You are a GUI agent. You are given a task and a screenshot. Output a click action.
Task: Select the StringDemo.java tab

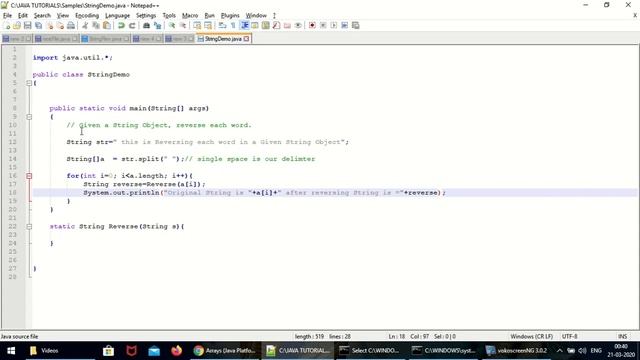(223, 39)
